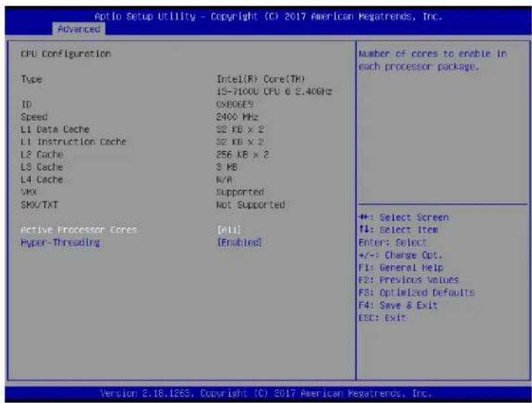The image size is (532, 403).
Task: Toggle the [Enabled] Hyper-Threading value
Action: point(239,242)
